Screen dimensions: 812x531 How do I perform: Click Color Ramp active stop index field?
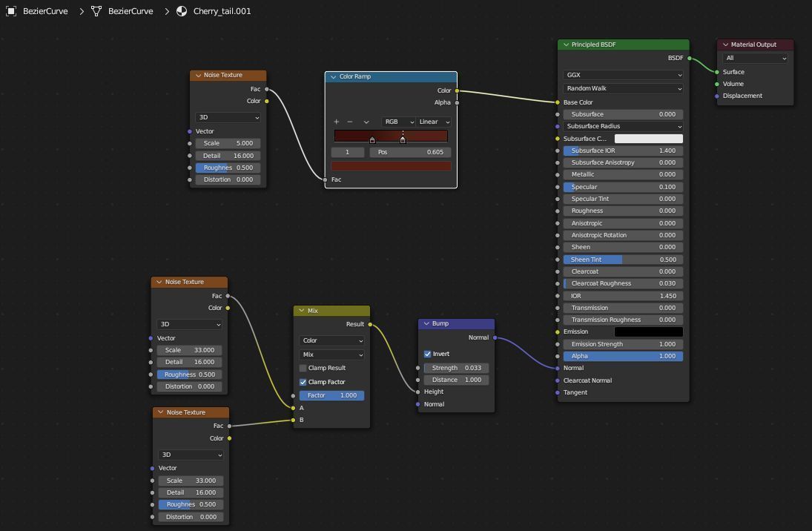(x=348, y=152)
